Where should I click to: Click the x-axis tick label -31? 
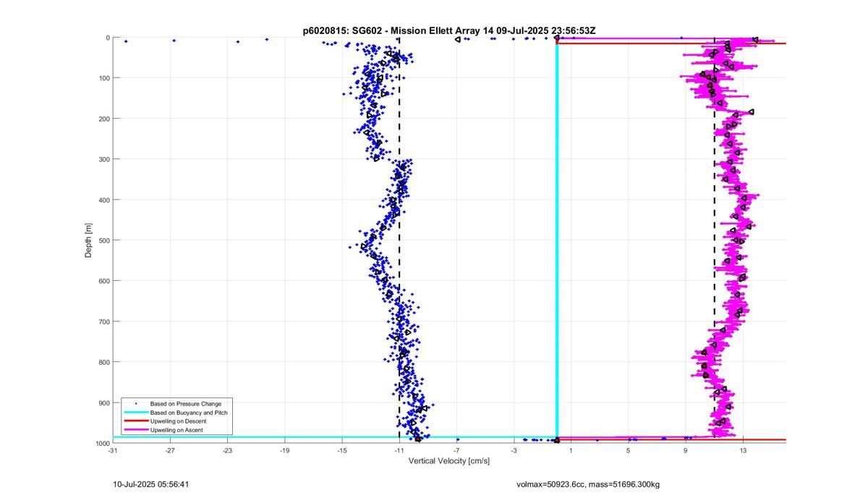click(x=112, y=451)
